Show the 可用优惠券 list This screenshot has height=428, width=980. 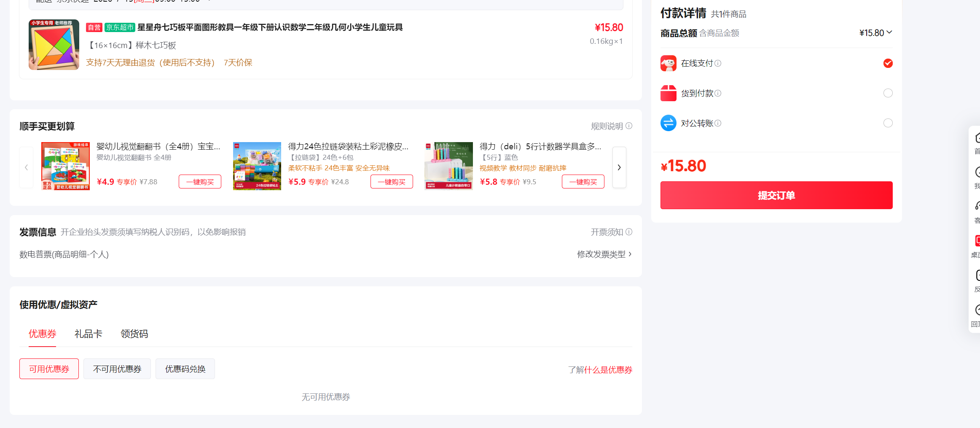[x=49, y=369]
